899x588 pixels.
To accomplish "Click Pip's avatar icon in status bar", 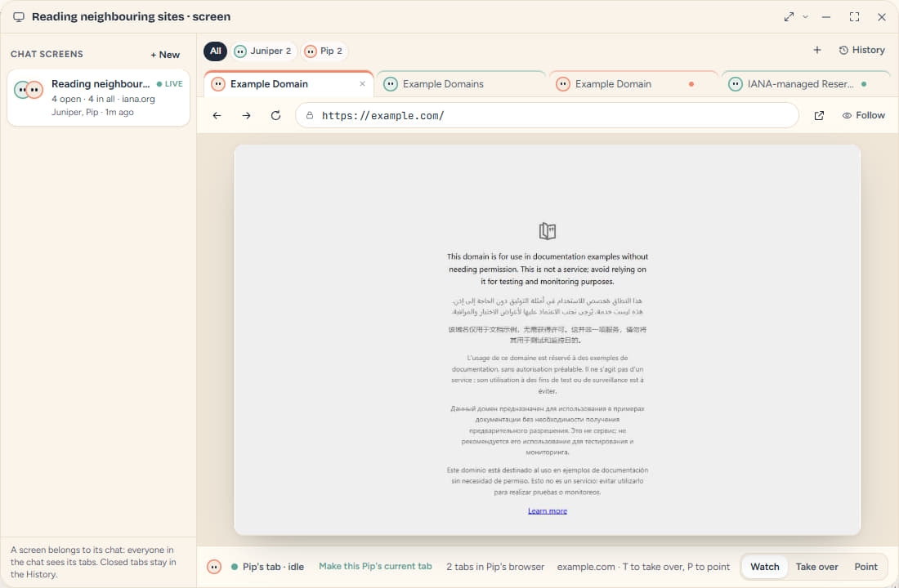I will pos(214,567).
